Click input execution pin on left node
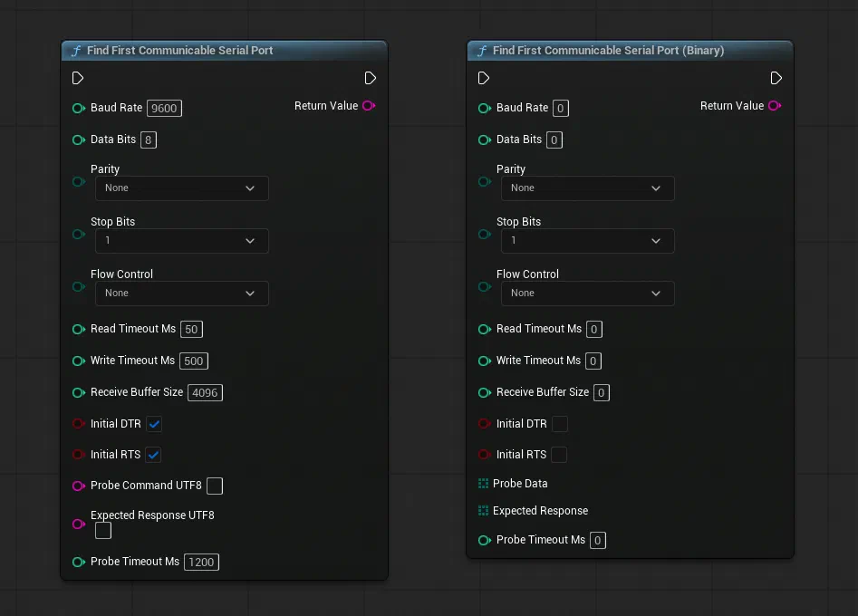 (78, 78)
